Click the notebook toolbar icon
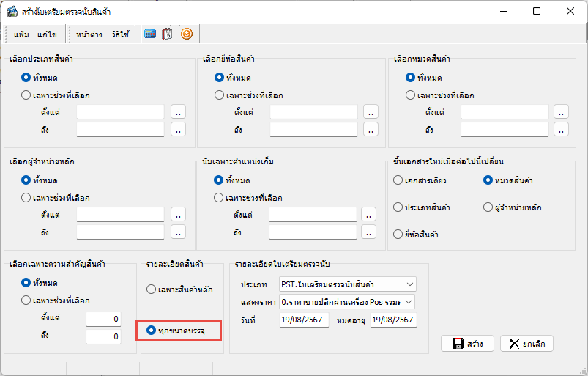Viewport: 588px width, 376px height. pyautogui.click(x=167, y=34)
